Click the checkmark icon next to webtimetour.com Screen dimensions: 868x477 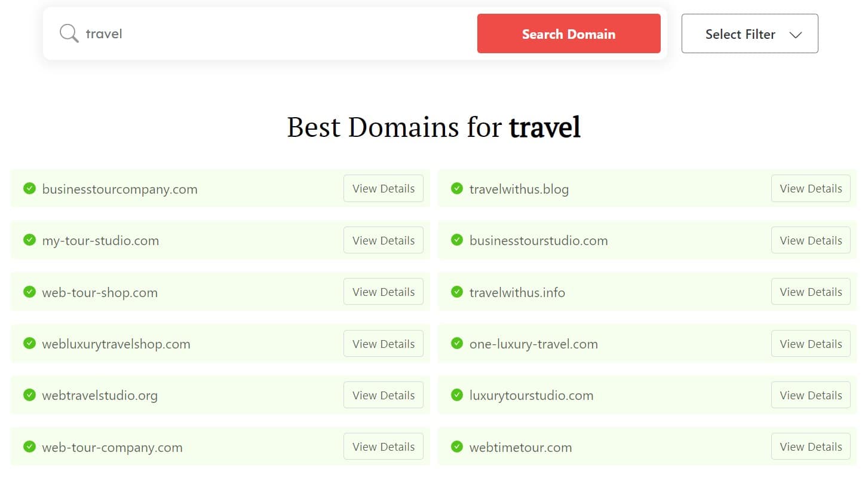coord(457,447)
